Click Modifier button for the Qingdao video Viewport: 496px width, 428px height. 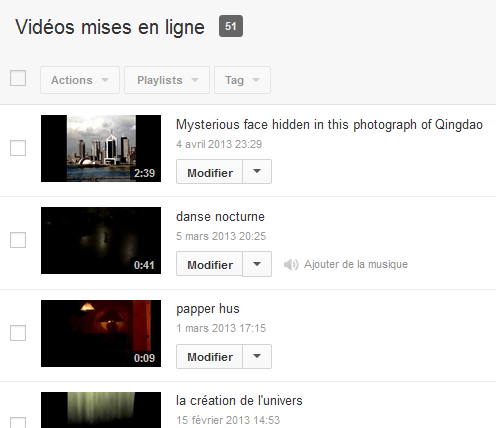click(209, 171)
